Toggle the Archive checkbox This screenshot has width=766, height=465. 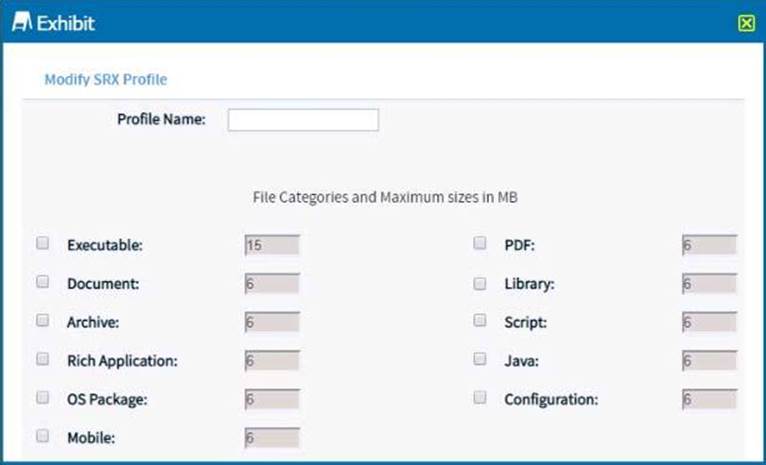pos(43,321)
